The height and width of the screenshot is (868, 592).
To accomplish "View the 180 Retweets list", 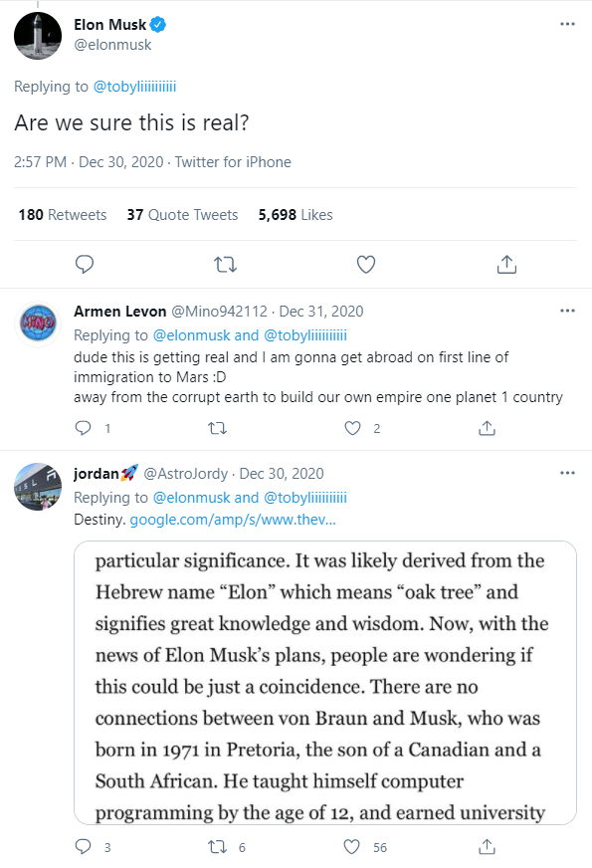I will click(x=63, y=215).
